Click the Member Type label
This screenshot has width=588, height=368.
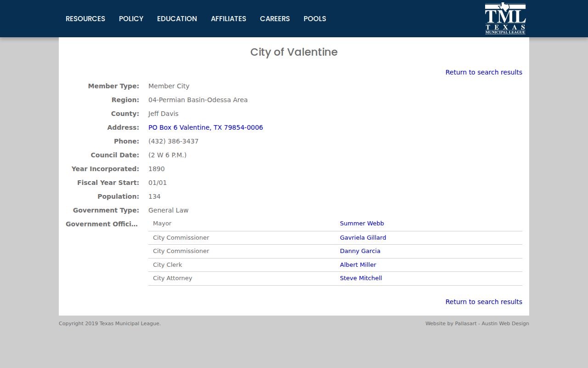point(113,86)
